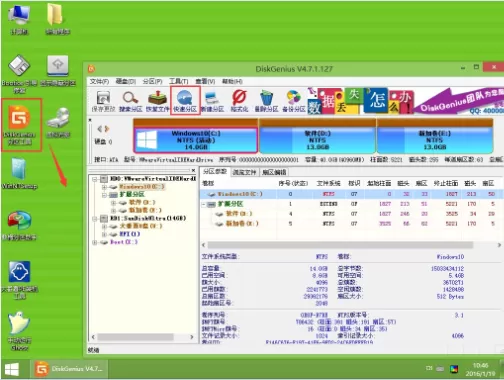504x380 pixels.
Task: Select the Quick Partition (快速分区) toolbar icon
Action: (x=185, y=100)
